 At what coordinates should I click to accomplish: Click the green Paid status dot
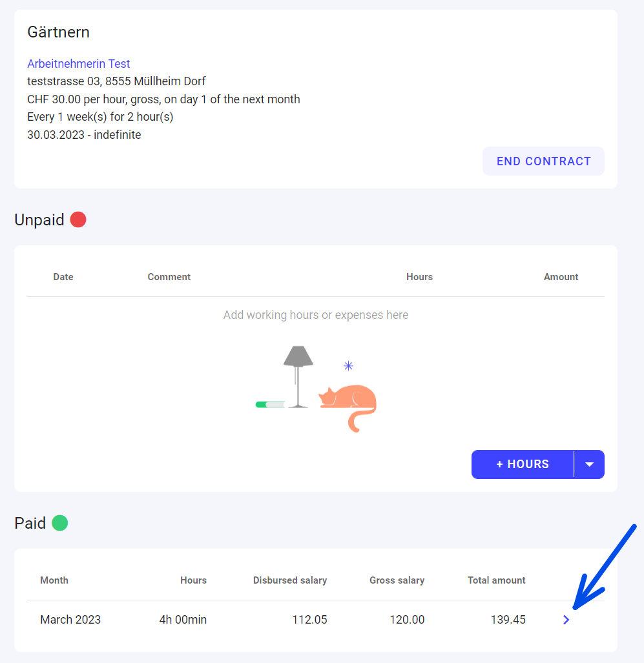pyautogui.click(x=60, y=523)
